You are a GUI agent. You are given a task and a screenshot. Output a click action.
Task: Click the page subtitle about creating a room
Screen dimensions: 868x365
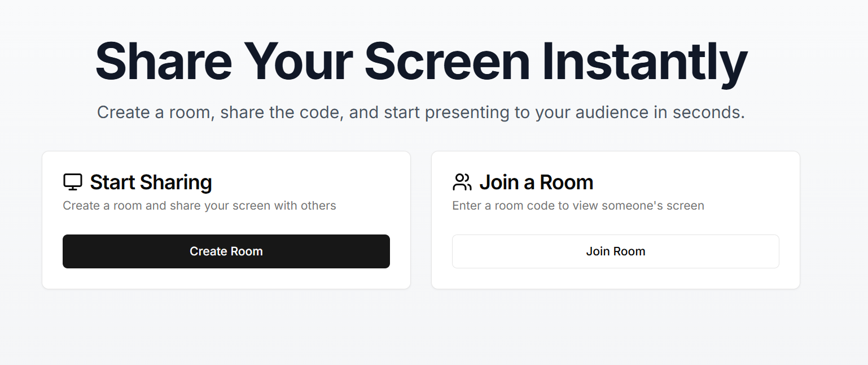click(x=421, y=112)
